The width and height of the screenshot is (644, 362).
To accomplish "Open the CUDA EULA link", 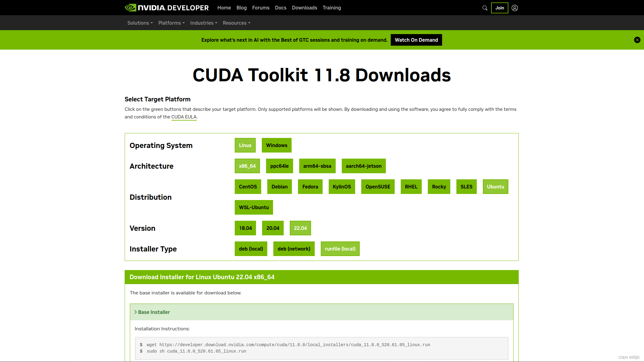I will (184, 117).
